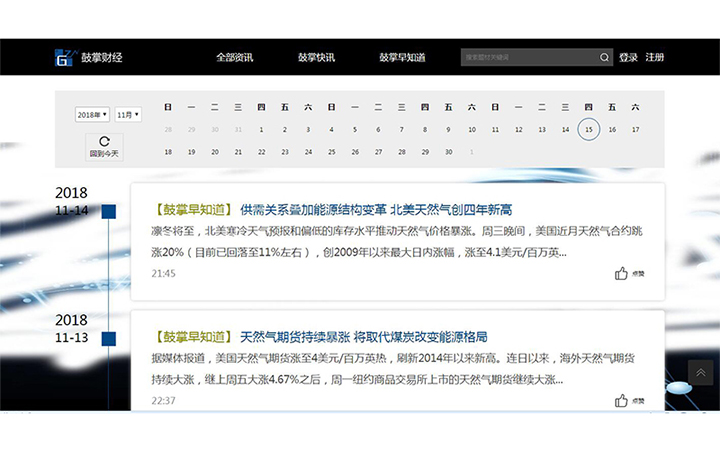Click the 11-13 timeline square marker
The image size is (720, 450).
pyautogui.click(x=109, y=339)
